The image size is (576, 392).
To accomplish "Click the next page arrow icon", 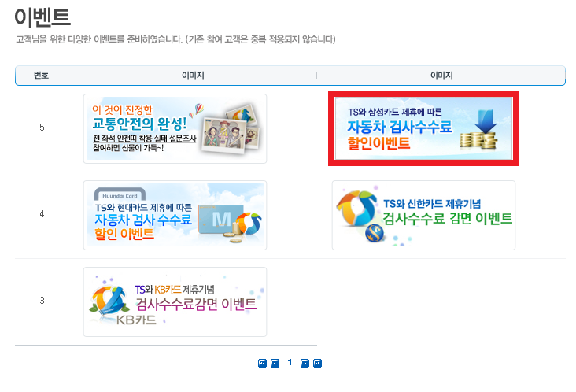I will [x=305, y=363].
